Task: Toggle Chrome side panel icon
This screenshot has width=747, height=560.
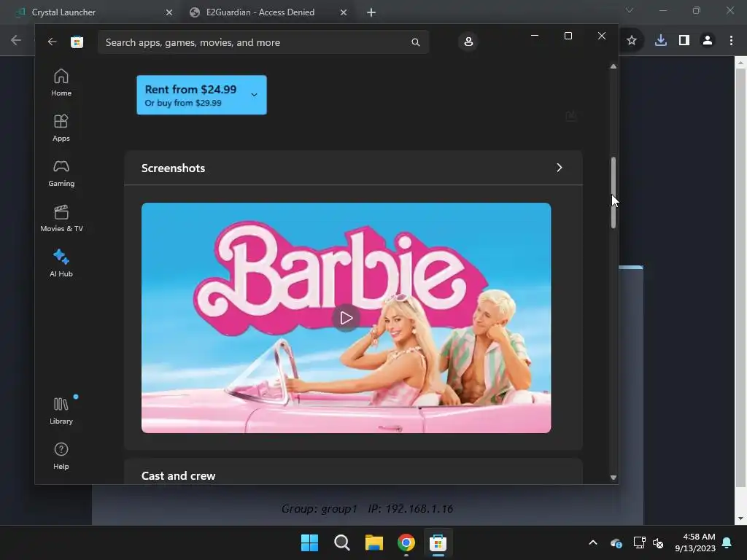Action: coord(684,41)
